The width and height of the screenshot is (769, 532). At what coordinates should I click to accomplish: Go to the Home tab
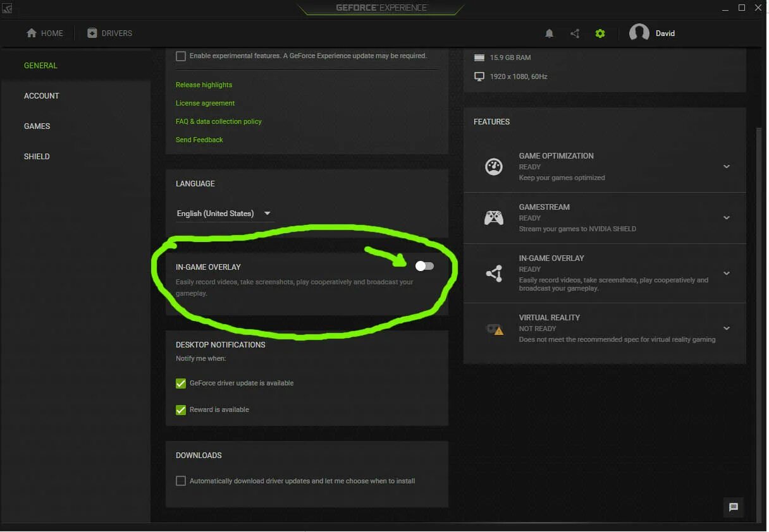(45, 33)
